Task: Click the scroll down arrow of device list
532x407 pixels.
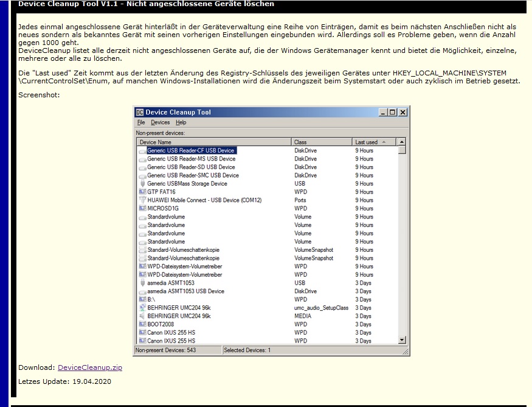Action: [402, 340]
